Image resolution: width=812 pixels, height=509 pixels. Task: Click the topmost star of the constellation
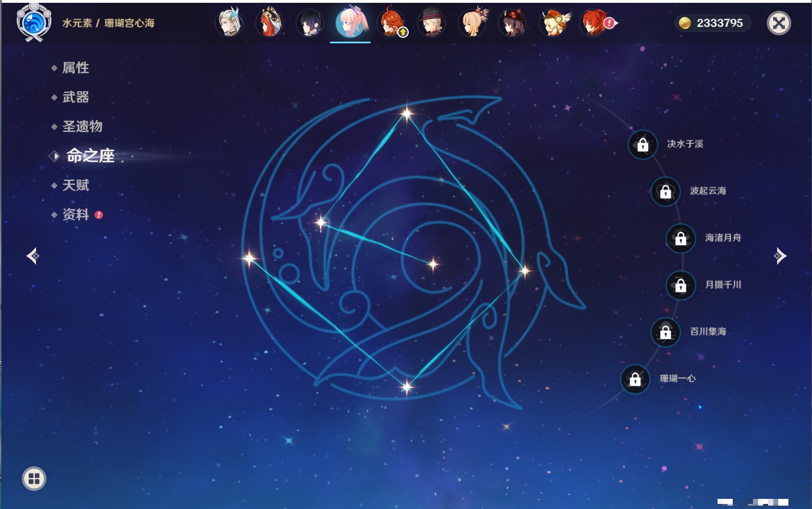[x=407, y=113]
